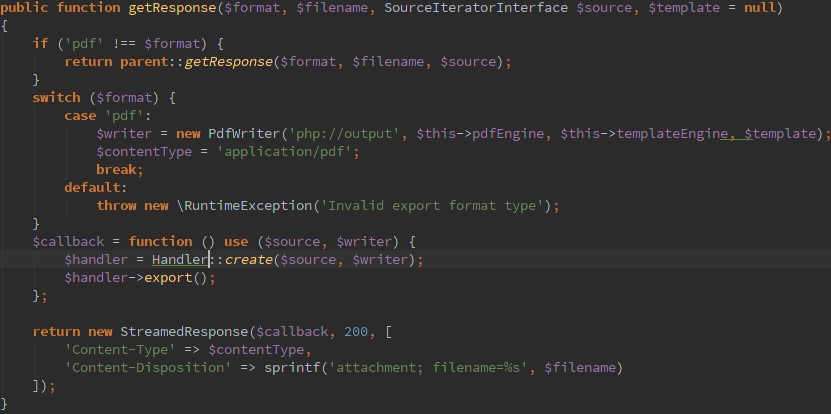Click the sprintf function call
This screenshot has height=414, width=831.
click(292, 368)
